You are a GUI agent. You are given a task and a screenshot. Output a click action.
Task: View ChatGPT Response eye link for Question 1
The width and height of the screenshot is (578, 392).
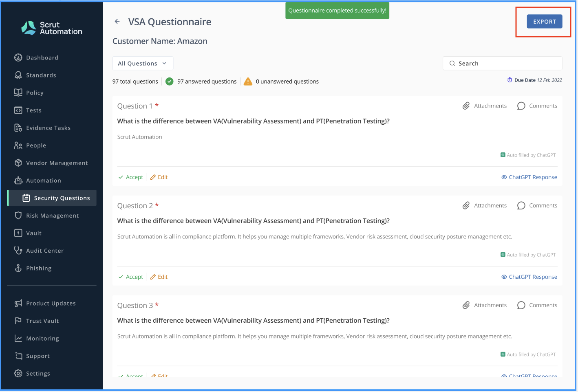(529, 177)
